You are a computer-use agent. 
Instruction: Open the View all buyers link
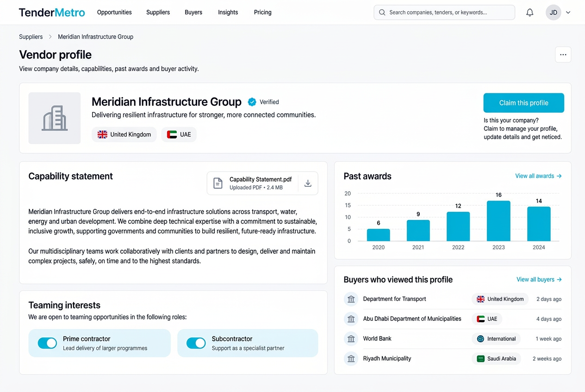pyautogui.click(x=539, y=280)
